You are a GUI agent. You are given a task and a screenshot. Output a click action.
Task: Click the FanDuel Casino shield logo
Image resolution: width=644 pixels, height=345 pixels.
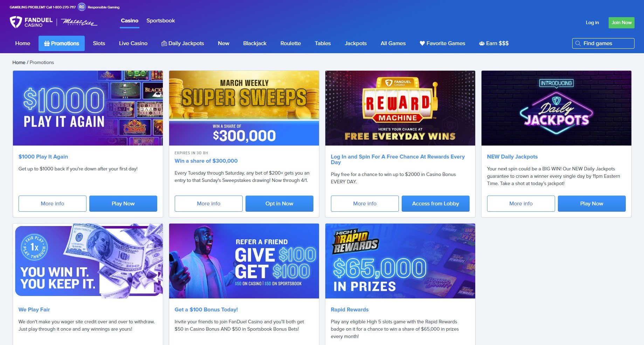tap(16, 22)
